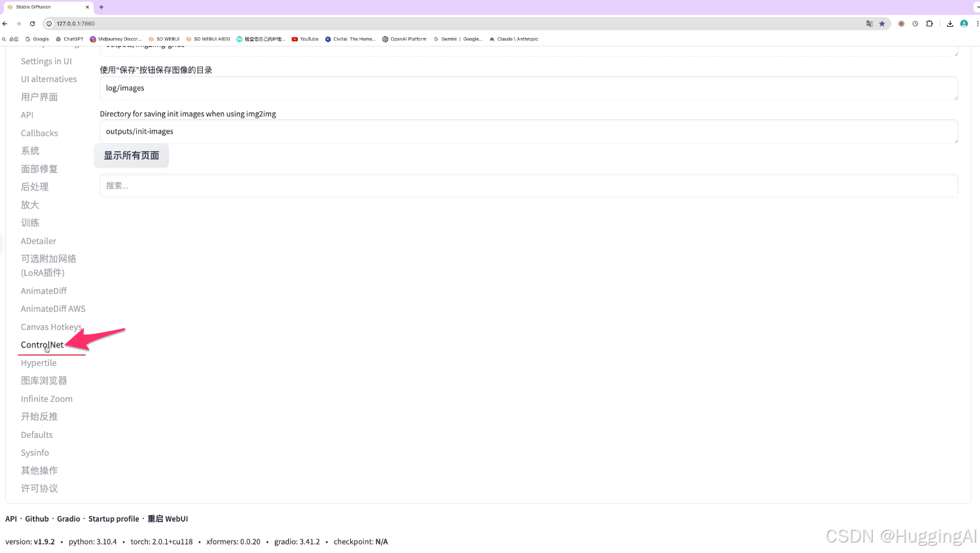This screenshot has height=553, width=980.
Task: Reload the page with the refresh icon
Action: 32,24
